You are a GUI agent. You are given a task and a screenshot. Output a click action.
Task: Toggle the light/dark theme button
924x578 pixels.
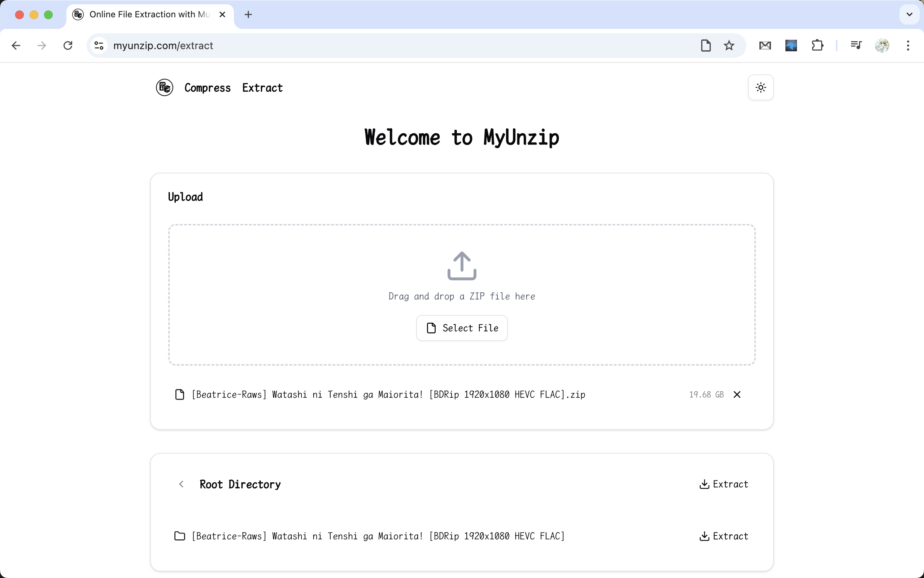760,87
